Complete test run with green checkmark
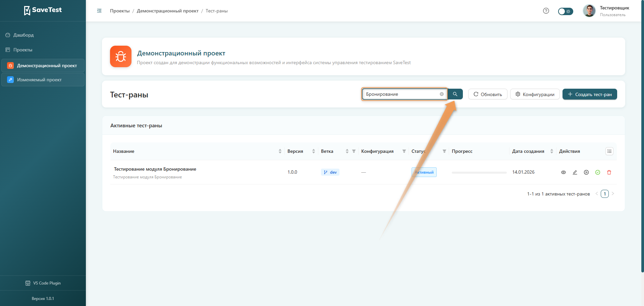 (598, 172)
